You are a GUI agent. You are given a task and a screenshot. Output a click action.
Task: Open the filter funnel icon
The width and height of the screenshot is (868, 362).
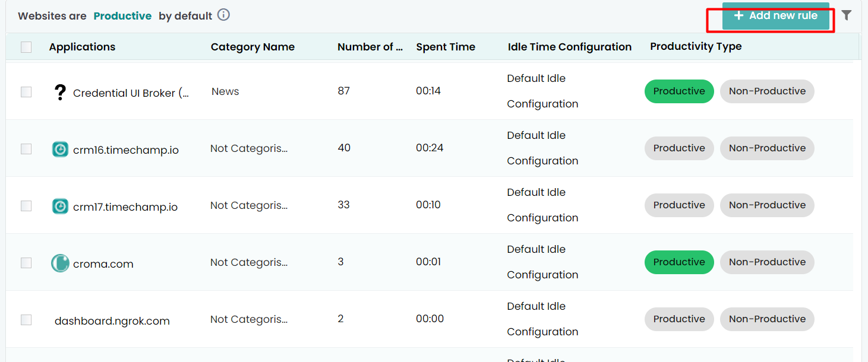pos(847,15)
